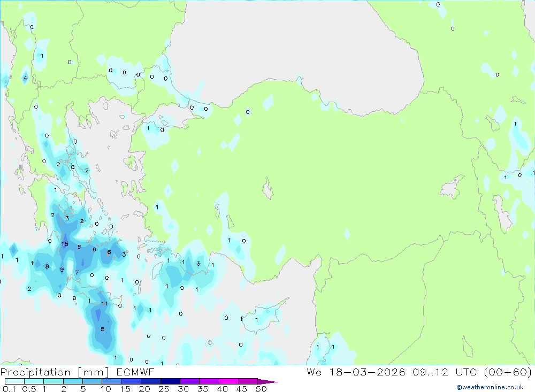Choose the 10–15 mm legend swatch
Image resolution: width=535 pixels, height=392 pixels.
[x=112, y=381]
